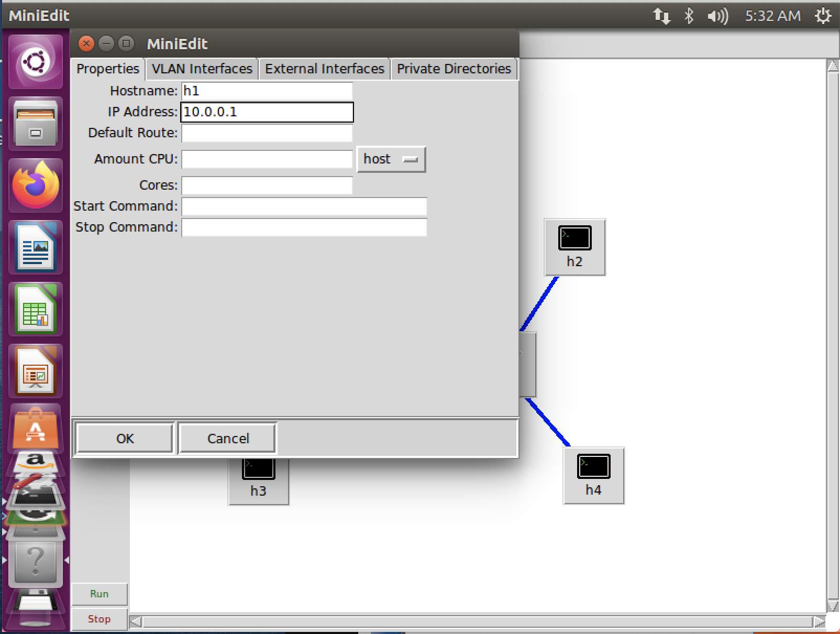Select the blue link to h2
Image resolution: width=840 pixels, height=634 pixels.
[539, 304]
